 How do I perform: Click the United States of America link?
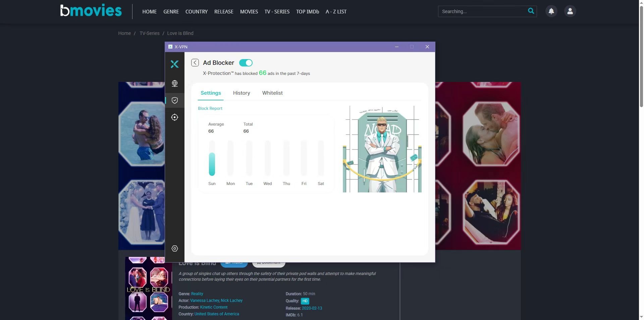pos(217,314)
